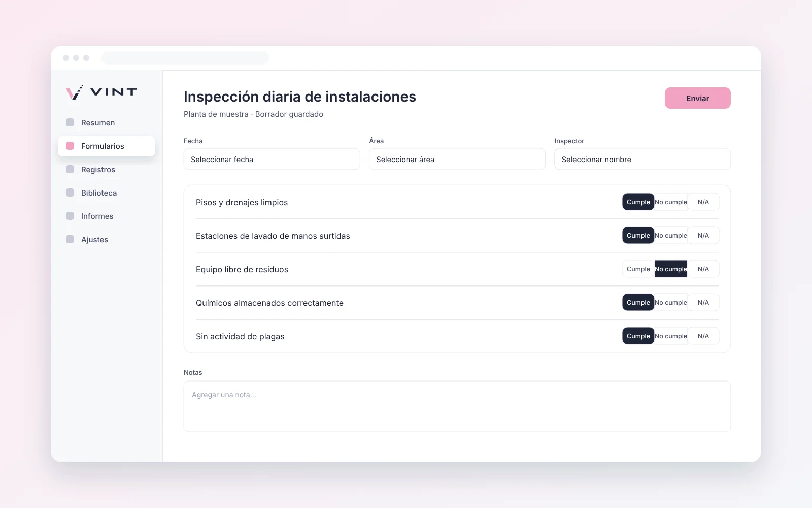Screen dimensions: 812x508
Task: Open the Seleccionar fecha dropdown
Action: coord(272,160)
